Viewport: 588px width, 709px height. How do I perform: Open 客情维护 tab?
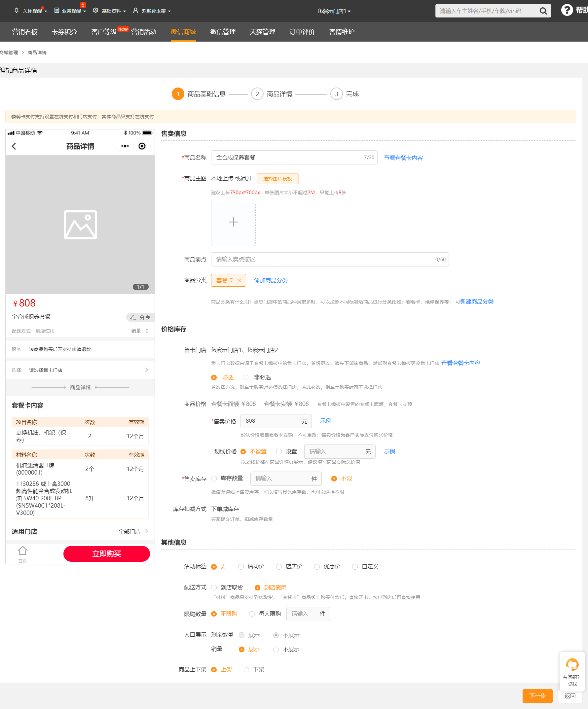point(342,32)
